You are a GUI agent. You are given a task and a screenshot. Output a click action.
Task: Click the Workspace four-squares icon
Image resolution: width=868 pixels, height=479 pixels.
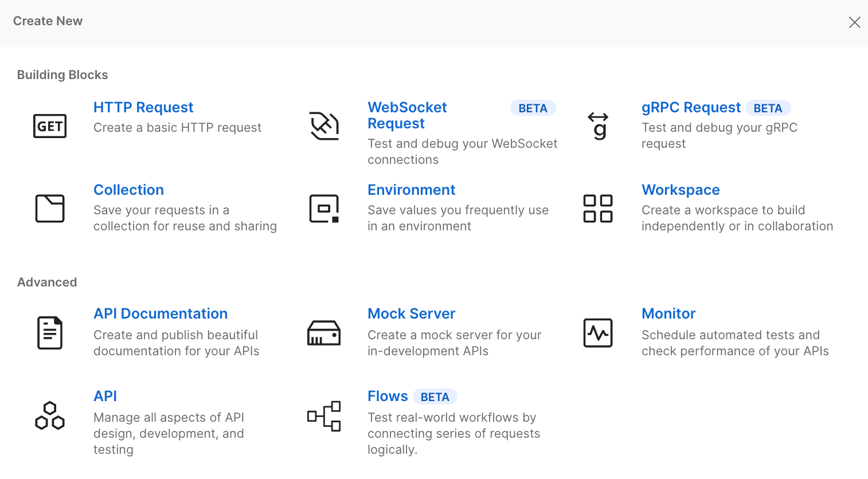click(x=598, y=209)
